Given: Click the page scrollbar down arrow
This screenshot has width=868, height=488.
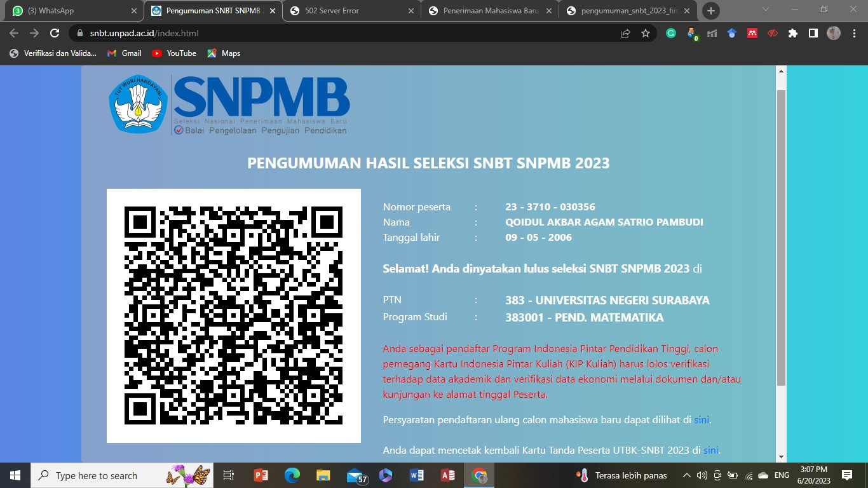Looking at the screenshot, I should pos(782,457).
